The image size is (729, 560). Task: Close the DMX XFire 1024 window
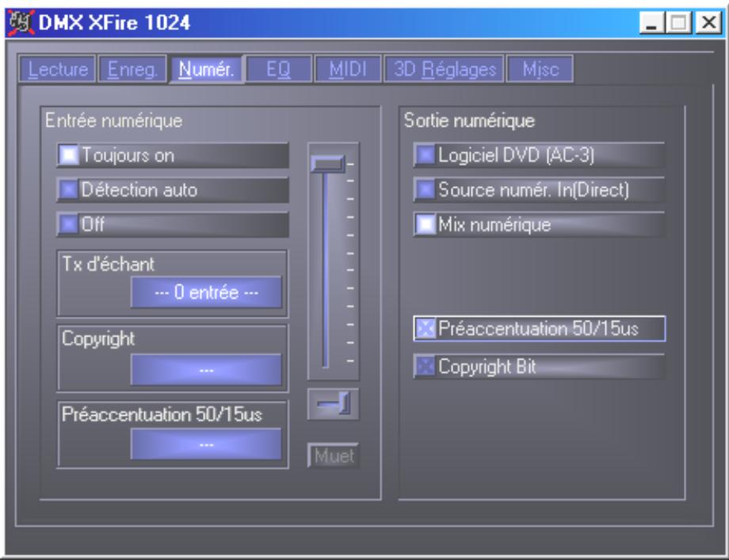point(708,22)
